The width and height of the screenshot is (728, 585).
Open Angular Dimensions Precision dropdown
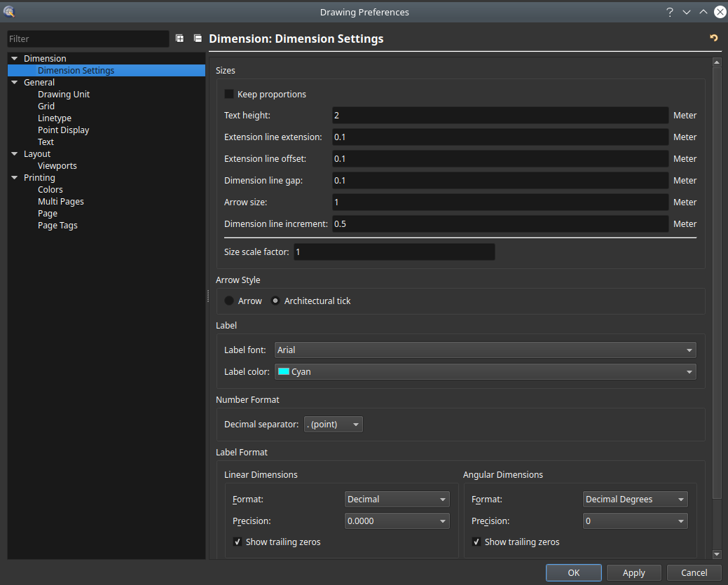click(635, 521)
